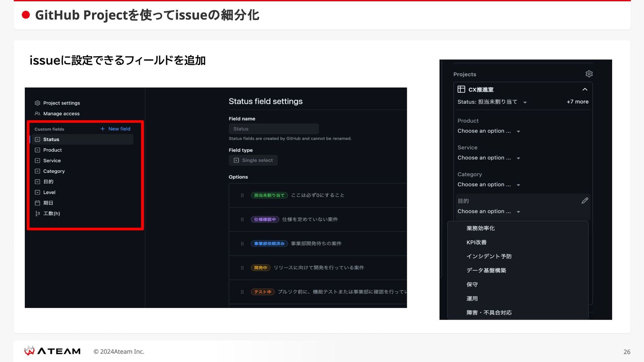Click the Projects settings gear icon

click(x=589, y=74)
